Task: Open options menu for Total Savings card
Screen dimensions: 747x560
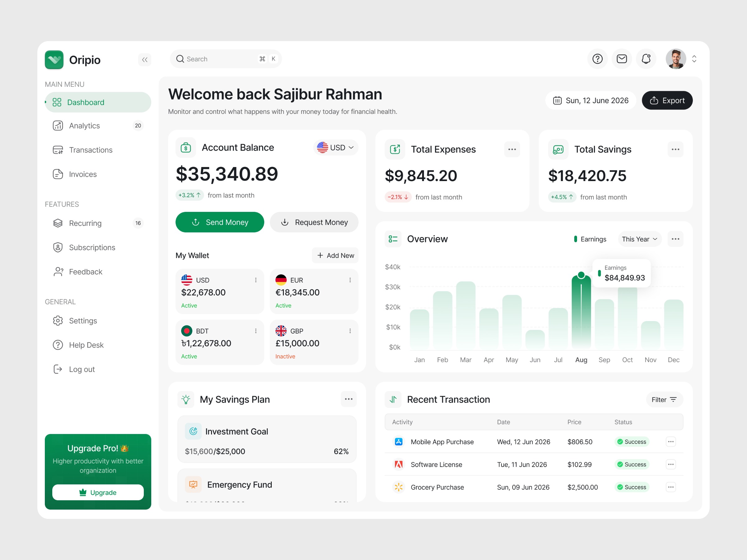Action: pyautogui.click(x=675, y=149)
